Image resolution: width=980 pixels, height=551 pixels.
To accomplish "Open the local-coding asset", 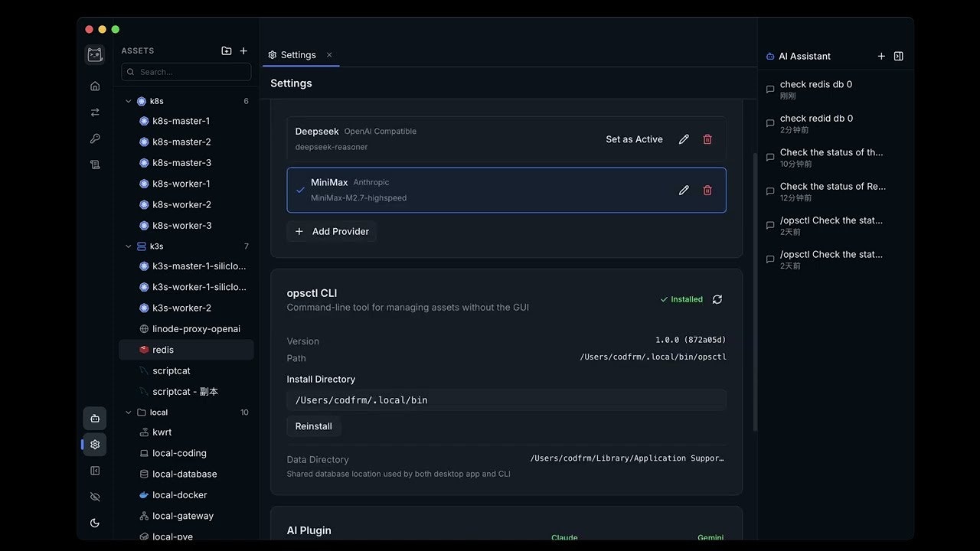I will pyautogui.click(x=186, y=453).
